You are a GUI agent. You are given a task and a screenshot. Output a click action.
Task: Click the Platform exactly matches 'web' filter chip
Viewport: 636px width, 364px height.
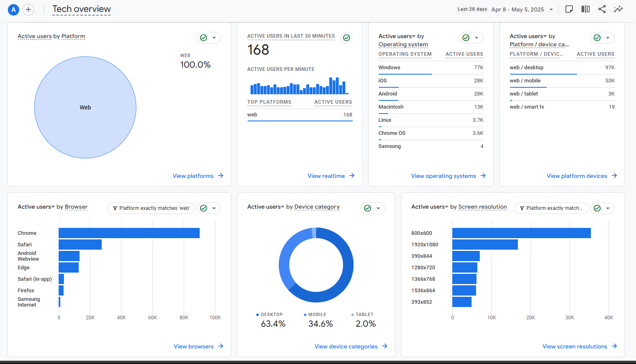[151, 208]
